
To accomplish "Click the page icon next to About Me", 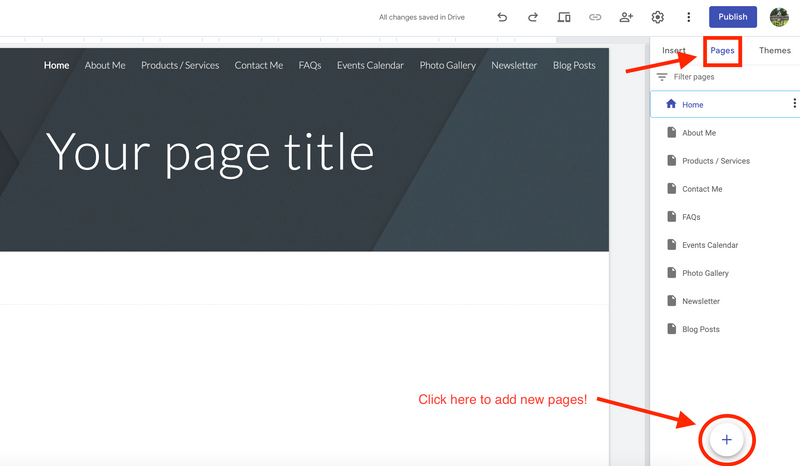I will [671, 132].
